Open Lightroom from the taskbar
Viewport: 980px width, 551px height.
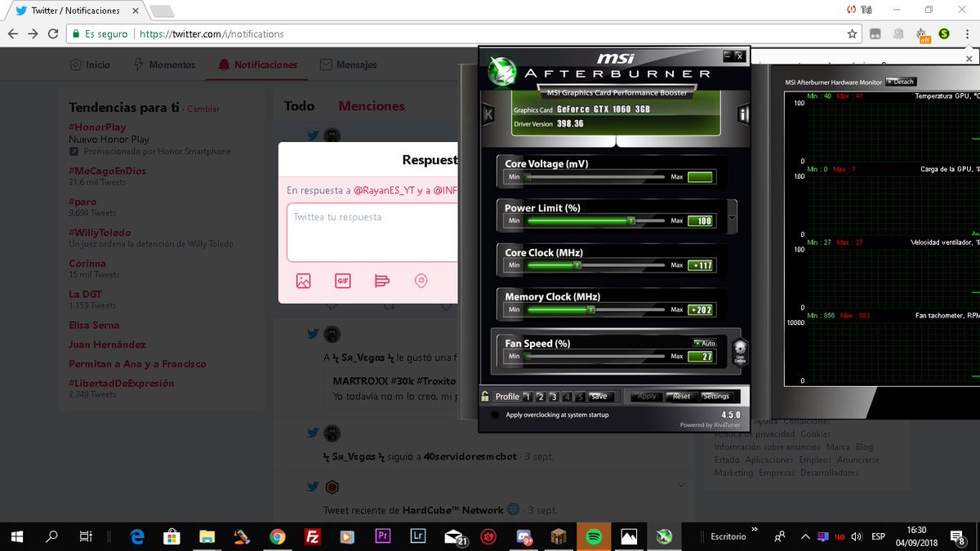[417, 536]
